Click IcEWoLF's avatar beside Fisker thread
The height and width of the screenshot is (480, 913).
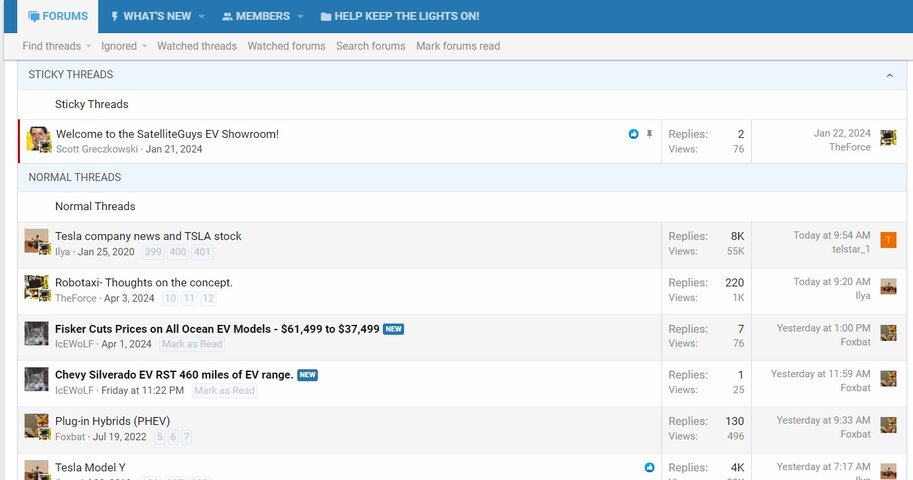[x=36, y=333]
